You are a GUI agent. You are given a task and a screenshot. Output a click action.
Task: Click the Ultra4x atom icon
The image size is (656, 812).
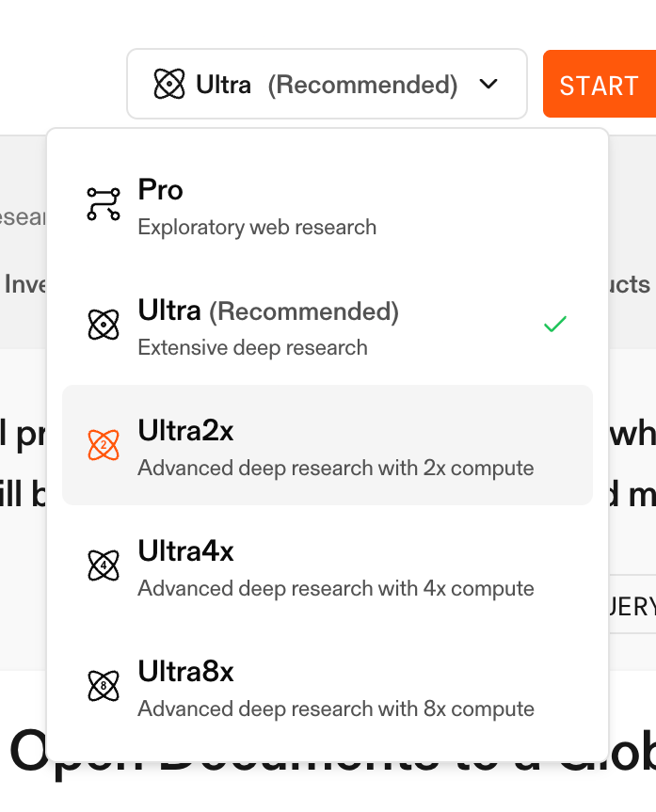pos(104,565)
